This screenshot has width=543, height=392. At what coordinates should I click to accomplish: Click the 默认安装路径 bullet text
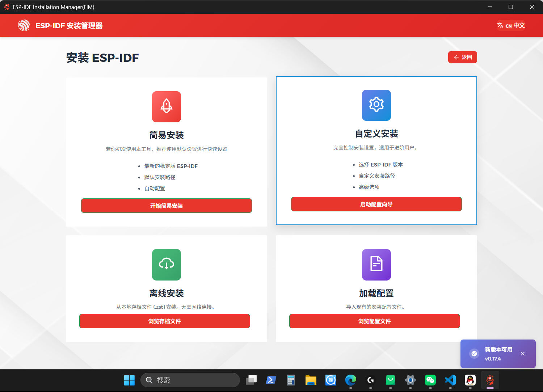click(x=160, y=177)
